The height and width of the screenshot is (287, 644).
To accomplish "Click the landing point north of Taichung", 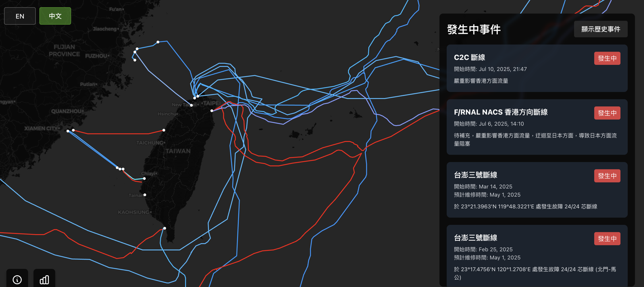I will 164,130.
